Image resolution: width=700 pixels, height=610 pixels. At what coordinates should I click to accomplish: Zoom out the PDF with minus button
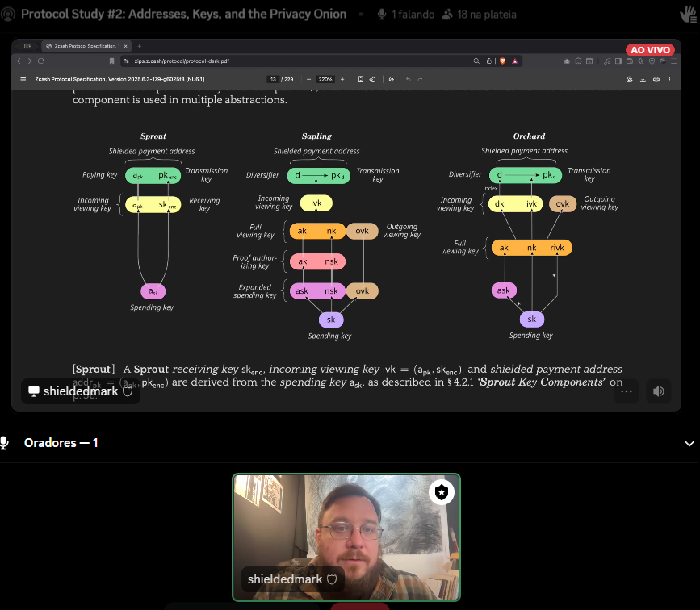pos(308,79)
